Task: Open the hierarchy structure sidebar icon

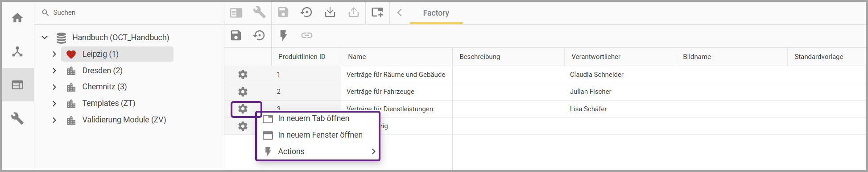Action: point(17,51)
